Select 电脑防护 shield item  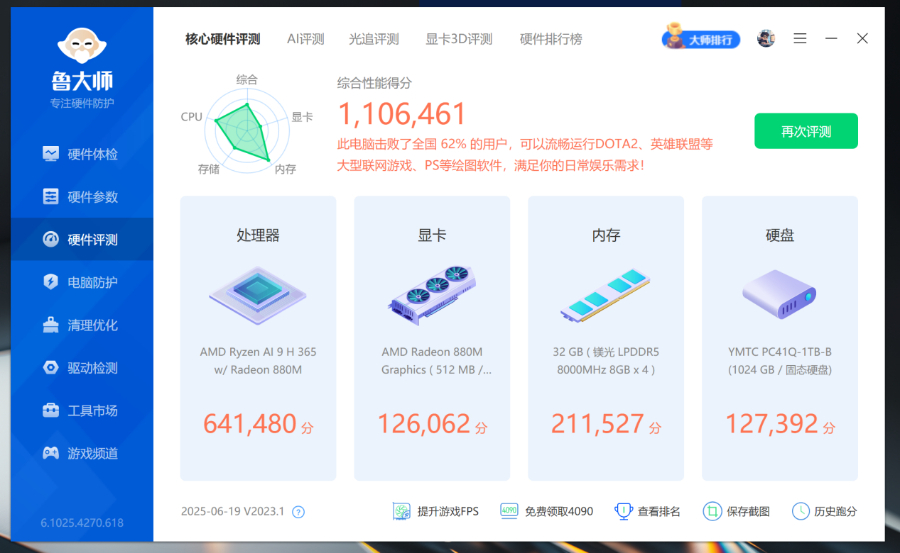tap(81, 282)
